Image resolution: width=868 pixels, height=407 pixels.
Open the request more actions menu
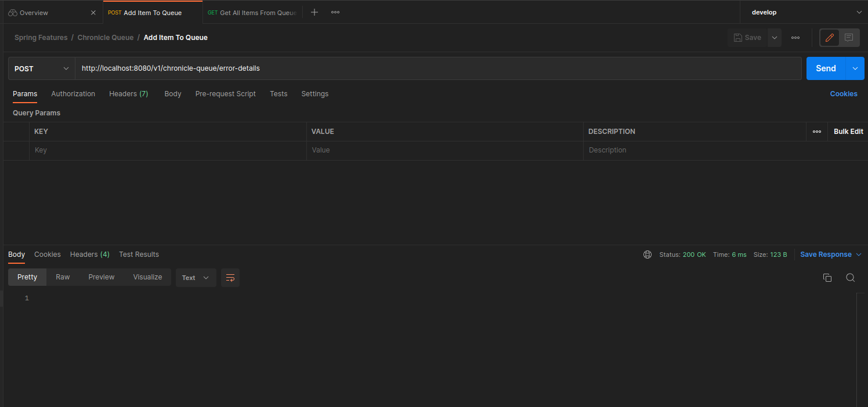pyautogui.click(x=795, y=38)
